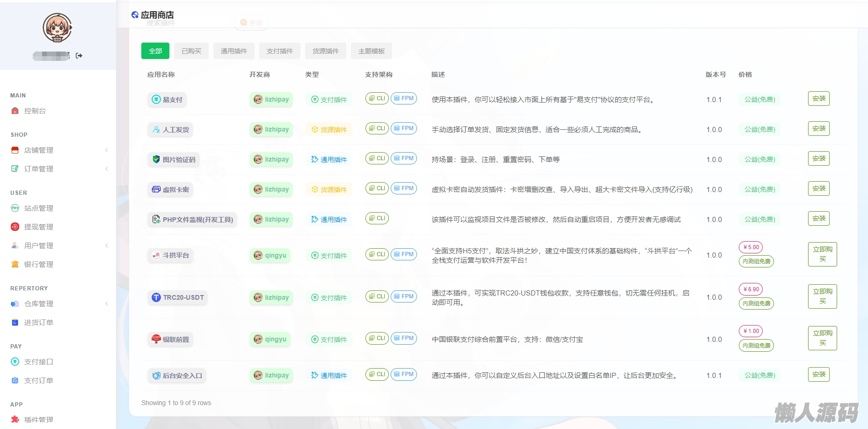Expand the 订单管理 submenu arrow
This screenshot has height=429, width=868.
(x=107, y=169)
